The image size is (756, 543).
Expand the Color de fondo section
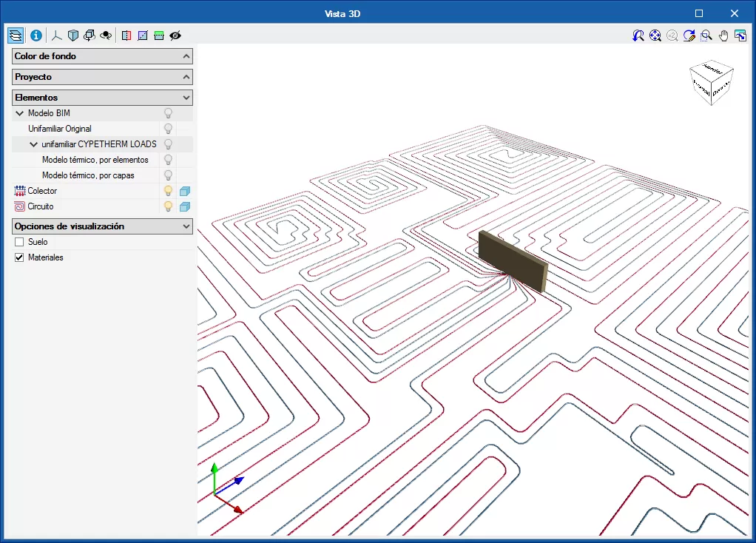coord(103,56)
